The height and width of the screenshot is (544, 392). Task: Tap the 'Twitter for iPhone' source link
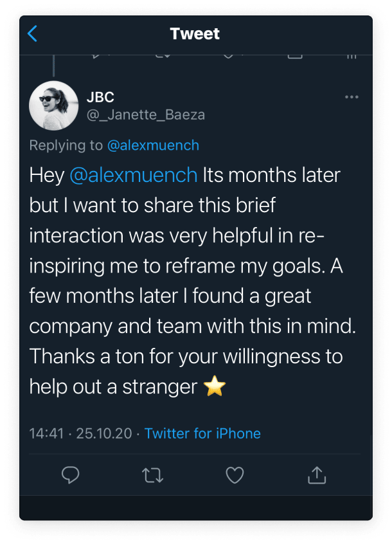[202, 433]
